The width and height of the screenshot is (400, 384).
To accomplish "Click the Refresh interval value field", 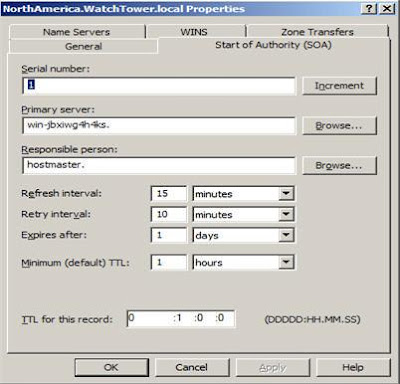I will (x=169, y=194).
